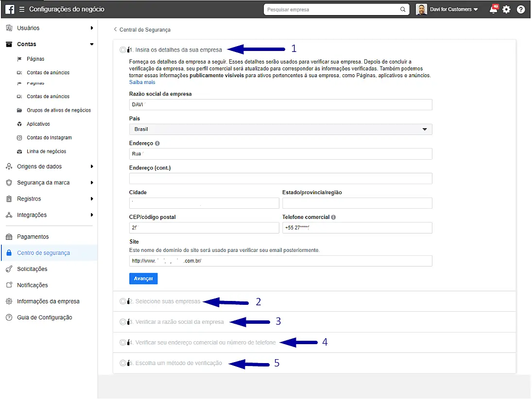
Task: Open the Saiba mais link
Action: [142, 83]
